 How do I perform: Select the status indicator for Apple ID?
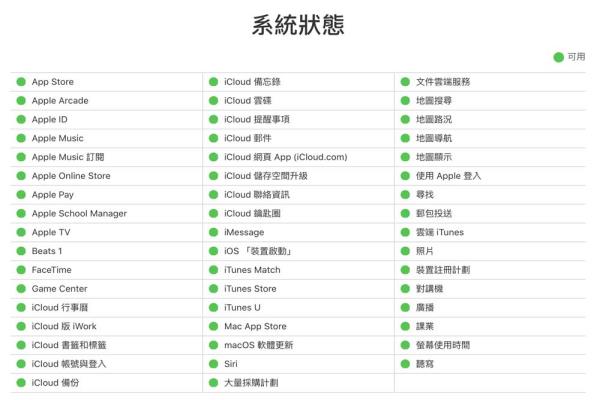pos(21,119)
